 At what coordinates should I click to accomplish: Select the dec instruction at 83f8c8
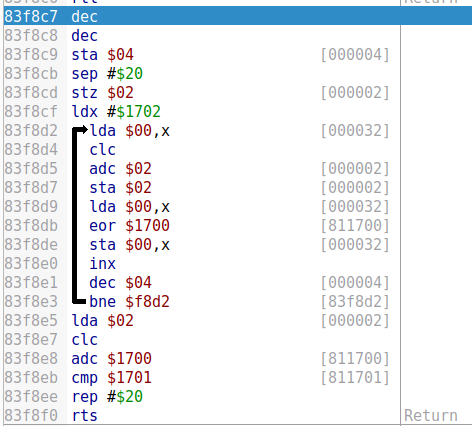coord(84,35)
